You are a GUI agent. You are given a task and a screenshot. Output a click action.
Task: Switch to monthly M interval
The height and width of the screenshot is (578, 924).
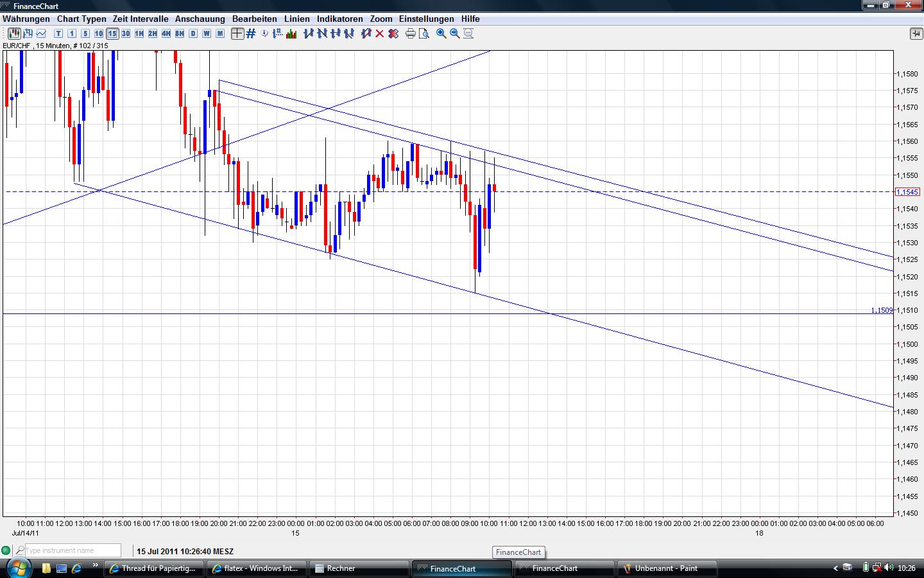tap(220, 33)
